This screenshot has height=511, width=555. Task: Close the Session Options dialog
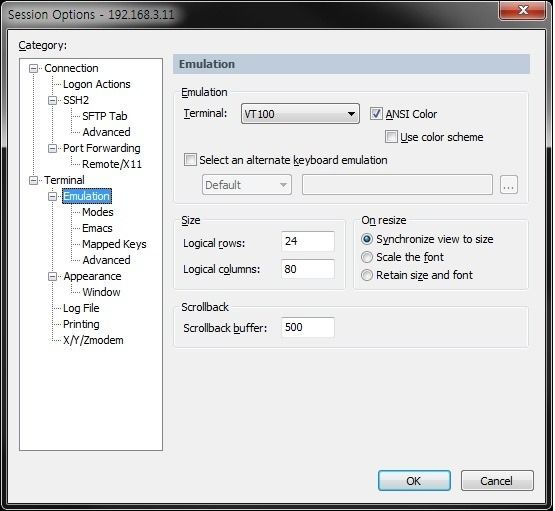coord(522,11)
